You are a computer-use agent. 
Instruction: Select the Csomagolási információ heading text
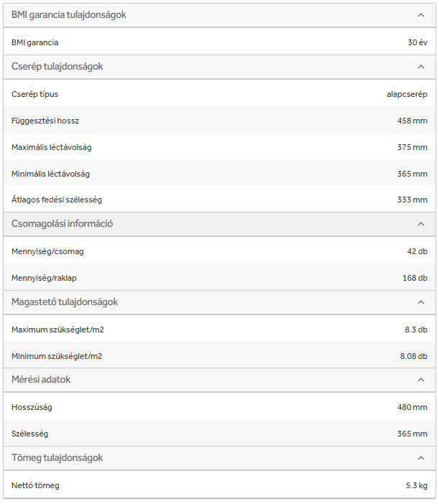click(x=62, y=224)
